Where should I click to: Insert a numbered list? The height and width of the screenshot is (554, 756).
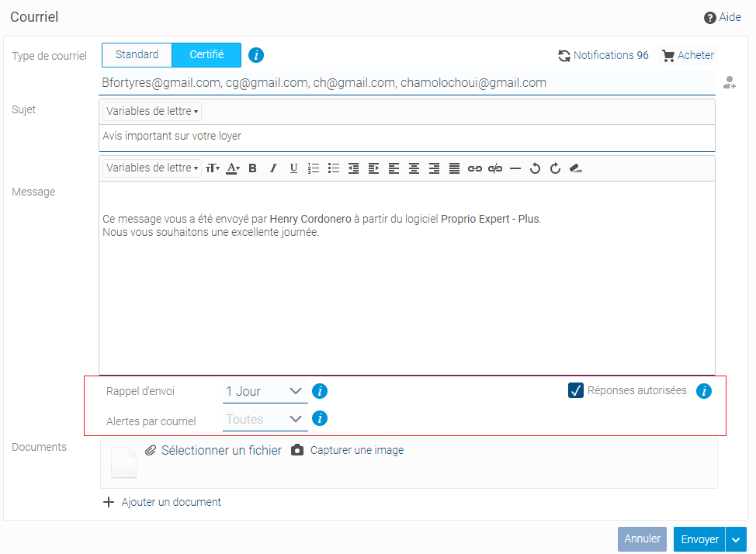pos(313,168)
